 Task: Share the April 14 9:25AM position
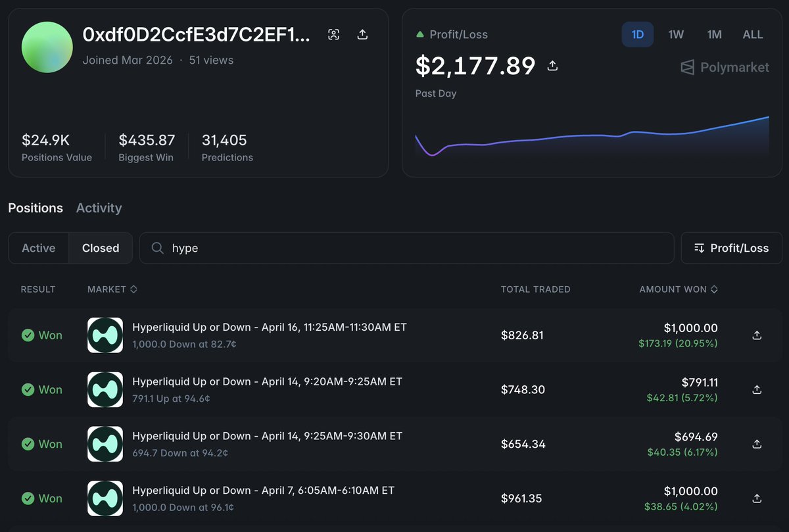[x=757, y=444]
